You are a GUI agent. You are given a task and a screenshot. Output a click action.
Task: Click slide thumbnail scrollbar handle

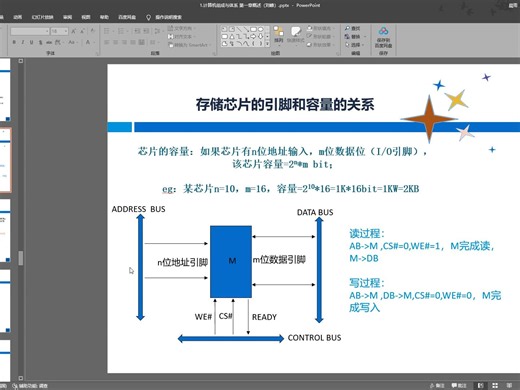pos(21,258)
